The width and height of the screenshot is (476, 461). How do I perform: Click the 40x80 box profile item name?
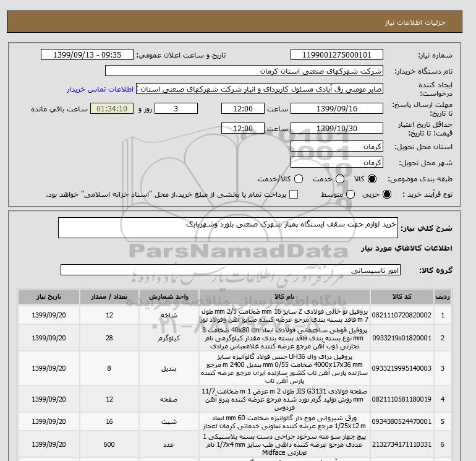coord(284,338)
